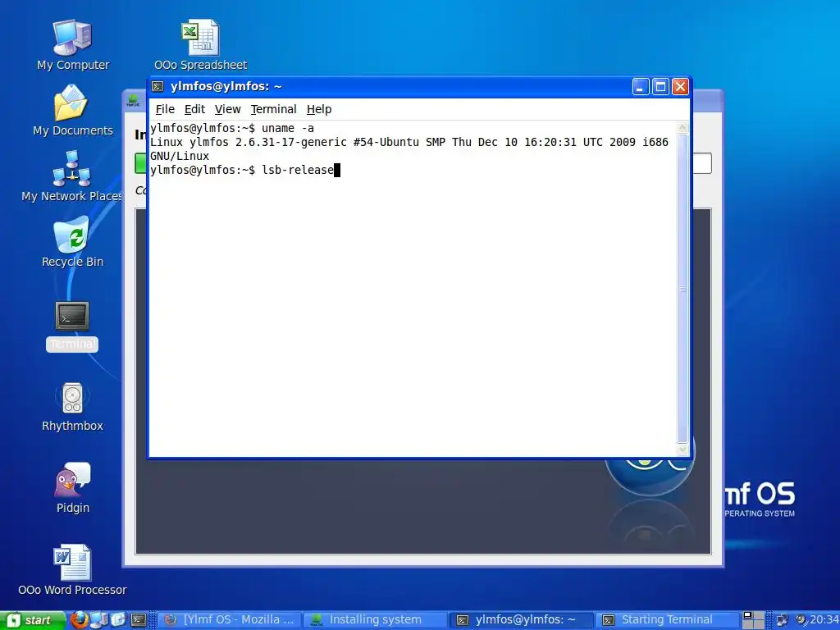Image resolution: width=840 pixels, height=630 pixels.
Task: Click the terminal scrollbar up arrow
Action: 682,127
